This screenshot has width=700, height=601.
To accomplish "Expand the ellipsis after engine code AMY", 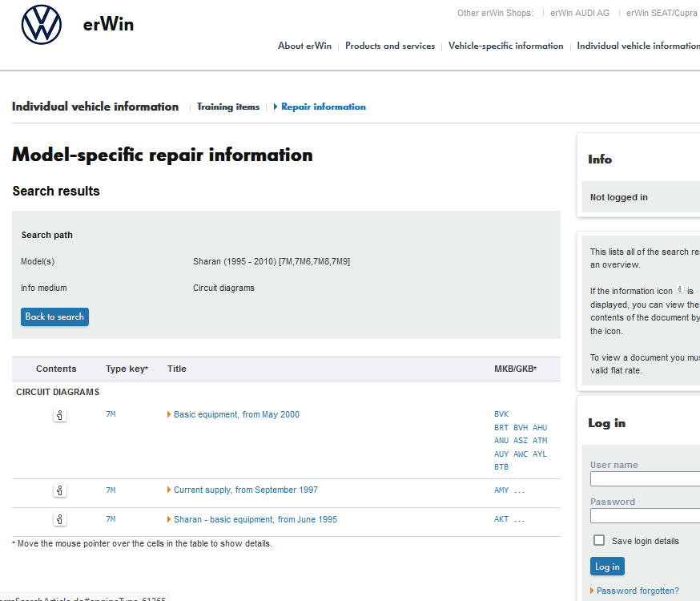I will pos(520,490).
